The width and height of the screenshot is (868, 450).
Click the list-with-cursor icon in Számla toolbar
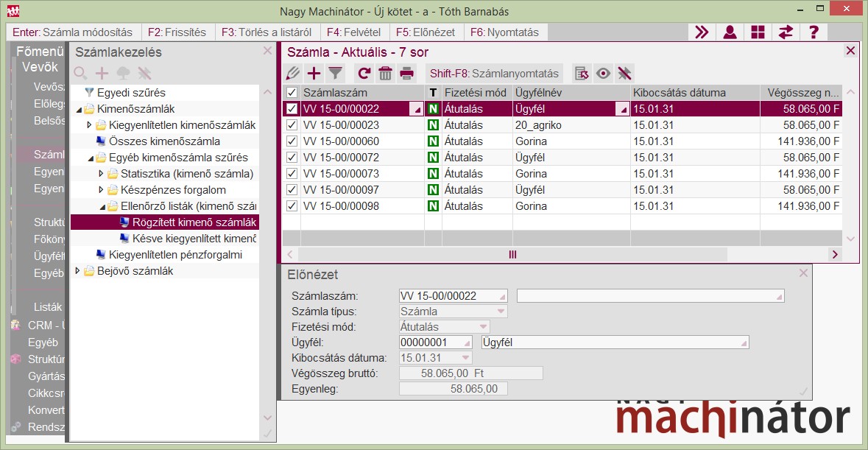pos(582,73)
